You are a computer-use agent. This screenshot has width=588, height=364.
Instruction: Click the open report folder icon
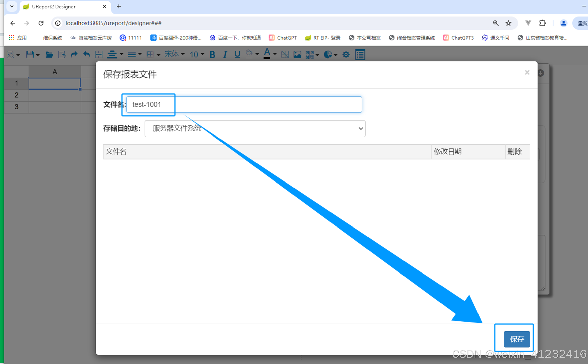(x=49, y=54)
